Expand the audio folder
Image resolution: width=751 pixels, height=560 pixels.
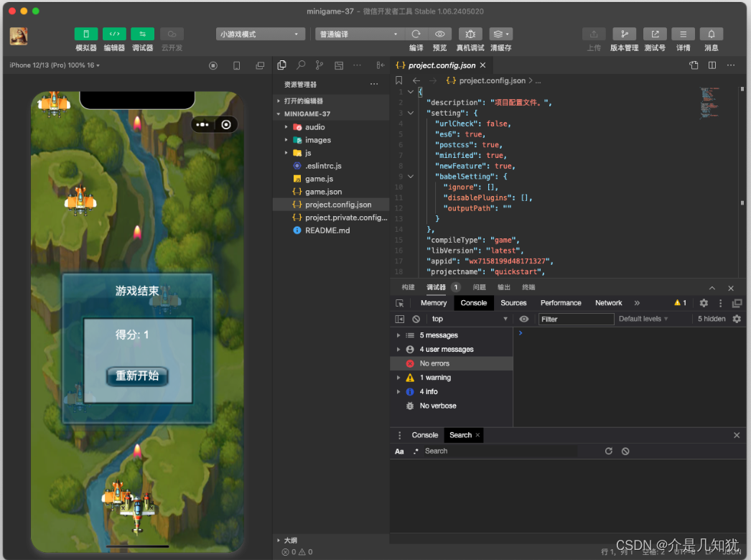pyautogui.click(x=331, y=127)
